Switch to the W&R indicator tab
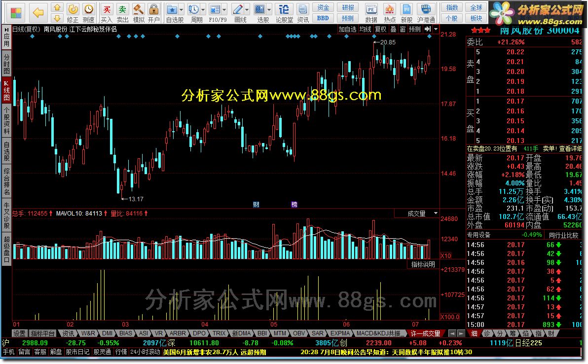588x364 pixels. (x=88, y=333)
